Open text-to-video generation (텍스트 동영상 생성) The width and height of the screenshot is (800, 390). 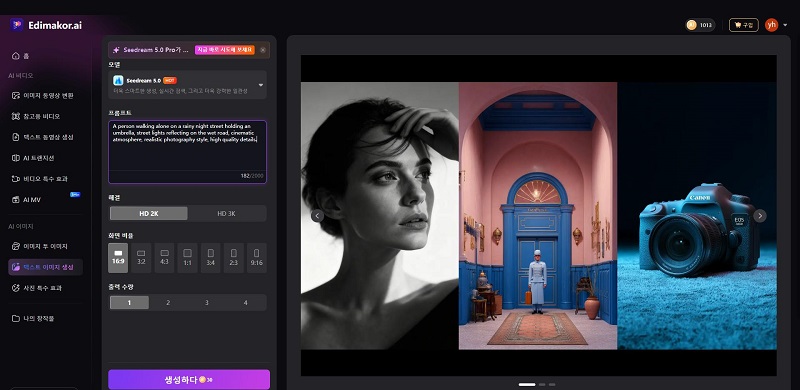click(x=43, y=137)
